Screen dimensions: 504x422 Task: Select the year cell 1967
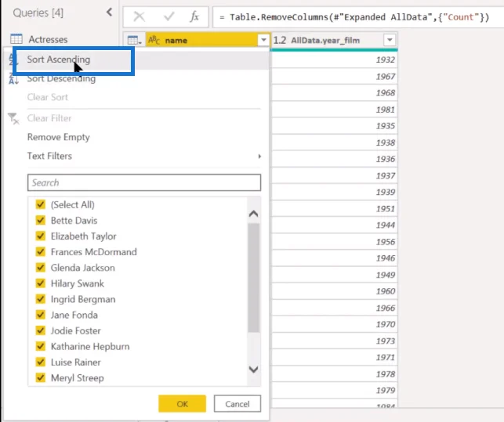334,77
